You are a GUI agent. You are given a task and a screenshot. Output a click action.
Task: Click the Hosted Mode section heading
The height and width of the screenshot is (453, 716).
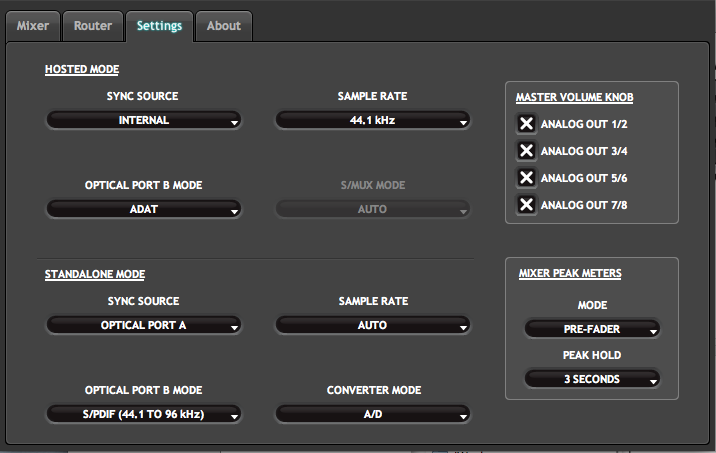pyautogui.click(x=82, y=70)
